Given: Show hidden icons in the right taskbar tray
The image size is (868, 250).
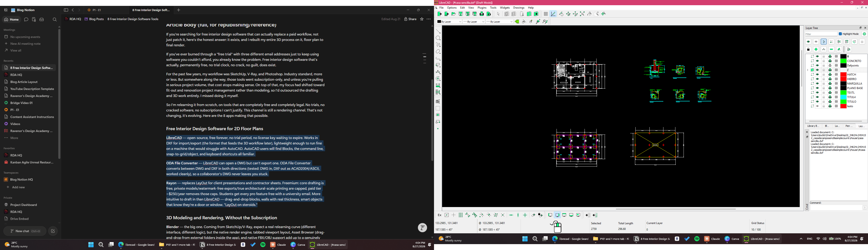Looking at the screenshot, I should [801, 239].
